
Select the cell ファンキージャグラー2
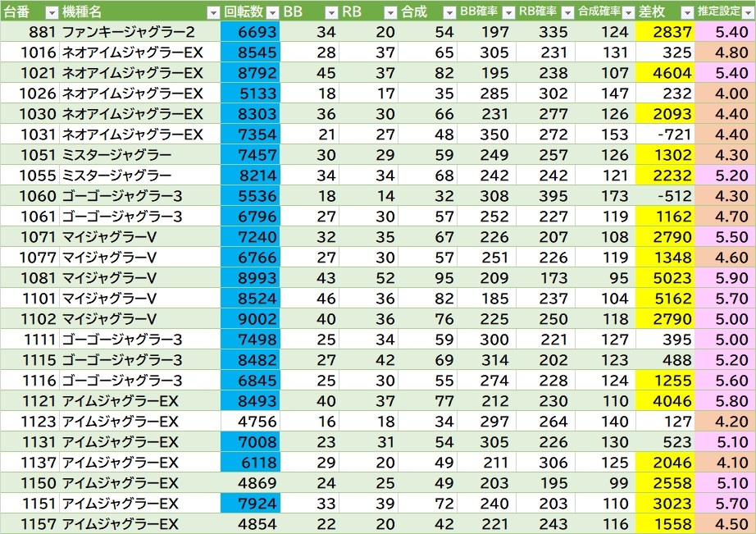pos(139,32)
